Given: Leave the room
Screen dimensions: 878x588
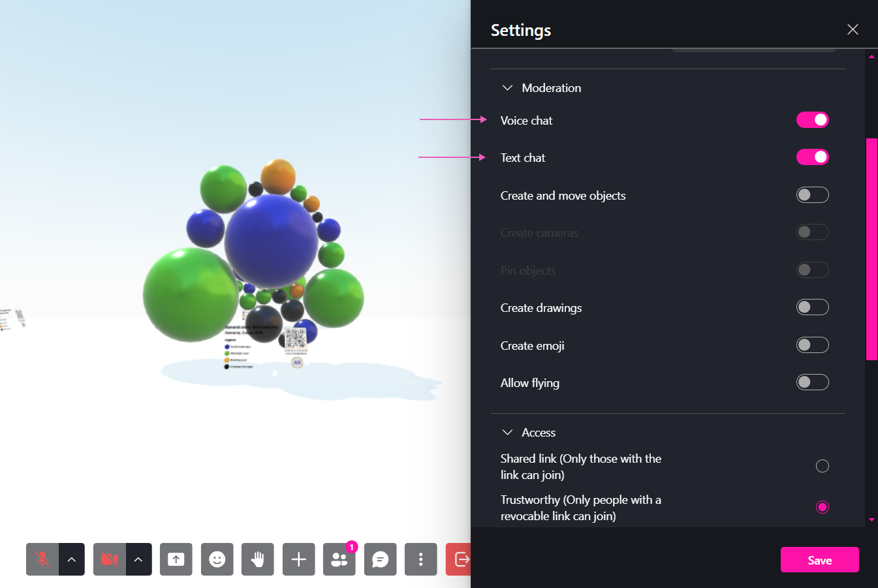Looking at the screenshot, I should point(462,559).
